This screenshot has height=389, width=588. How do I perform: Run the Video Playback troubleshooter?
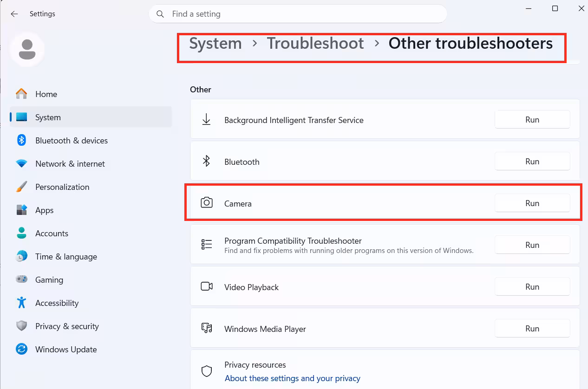coord(532,287)
